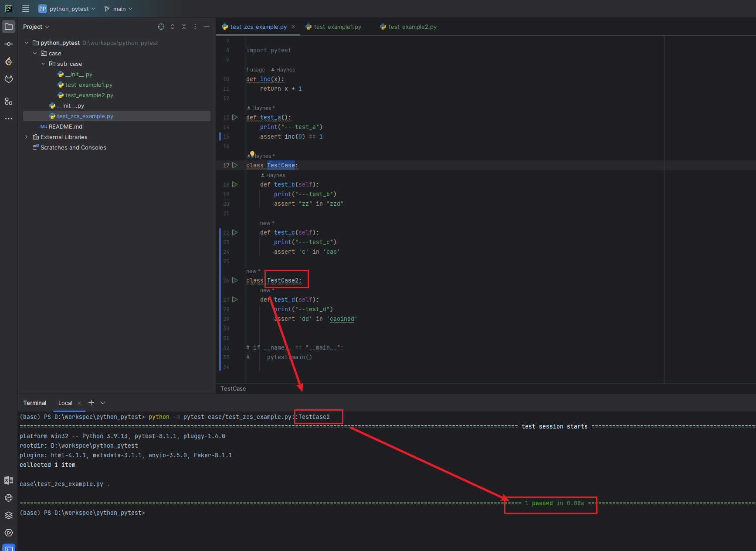Click line number 29 in gutter
This screenshot has height=551, width=756.
pos(226,319)
